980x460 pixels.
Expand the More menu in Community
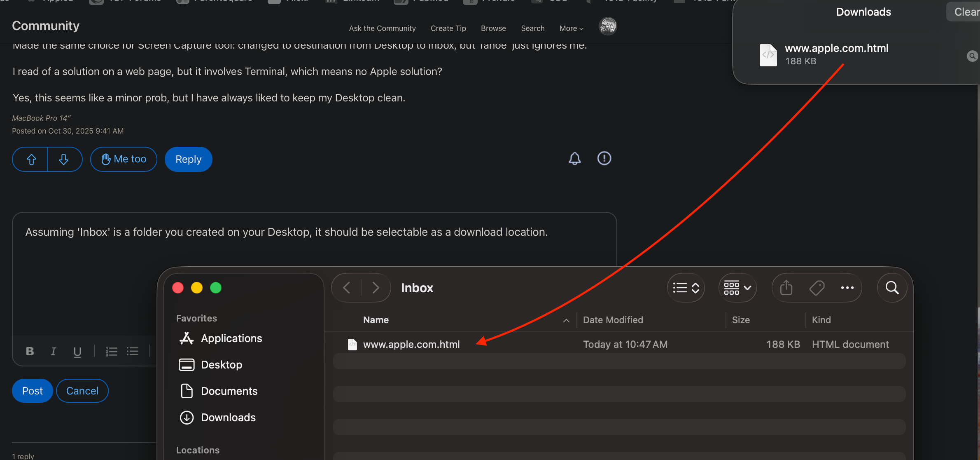tap(571, 28)
